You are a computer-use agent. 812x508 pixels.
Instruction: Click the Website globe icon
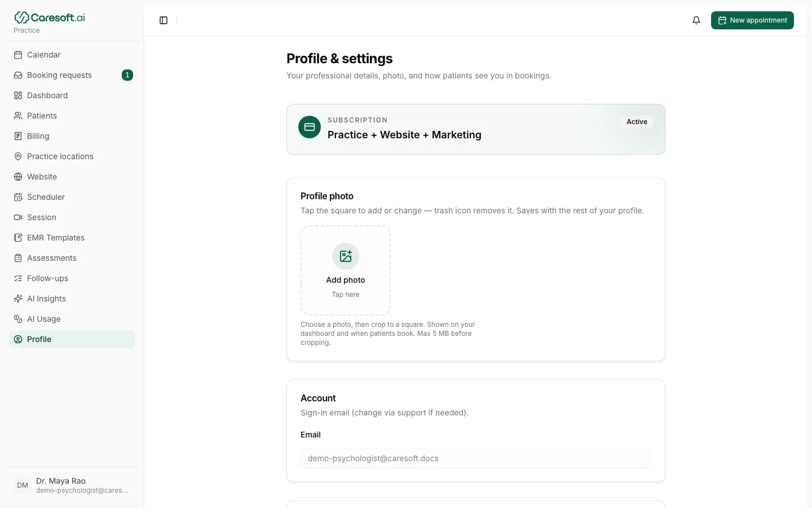(18, 177)
